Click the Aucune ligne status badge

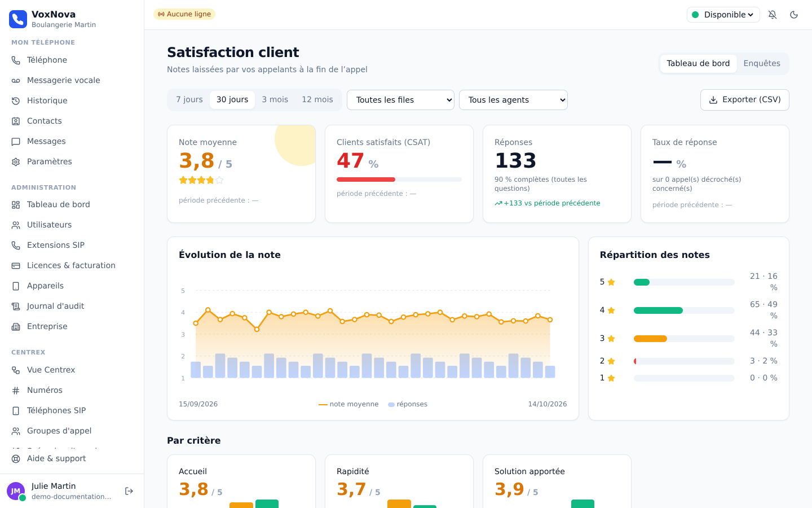[184, 14]
